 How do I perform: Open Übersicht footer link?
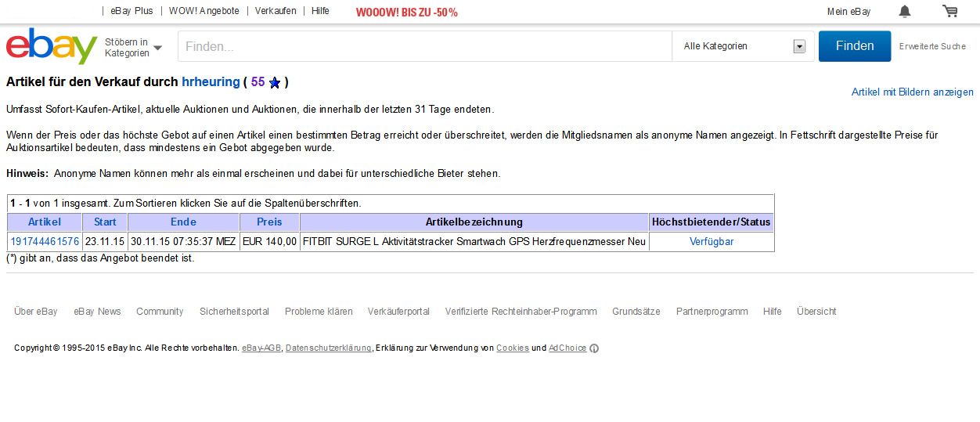(816, 312)
